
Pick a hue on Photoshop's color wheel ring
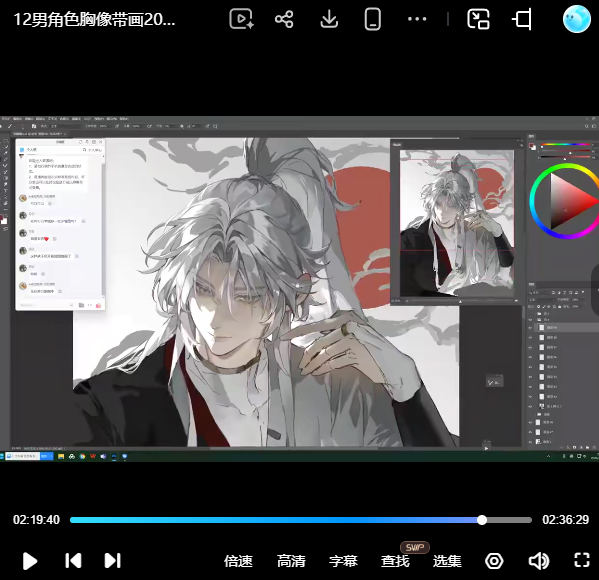[533, 201]
